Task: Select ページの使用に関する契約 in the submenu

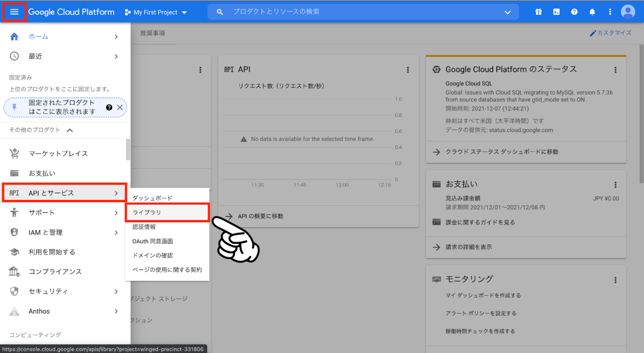Action: (x=167, y=270)
